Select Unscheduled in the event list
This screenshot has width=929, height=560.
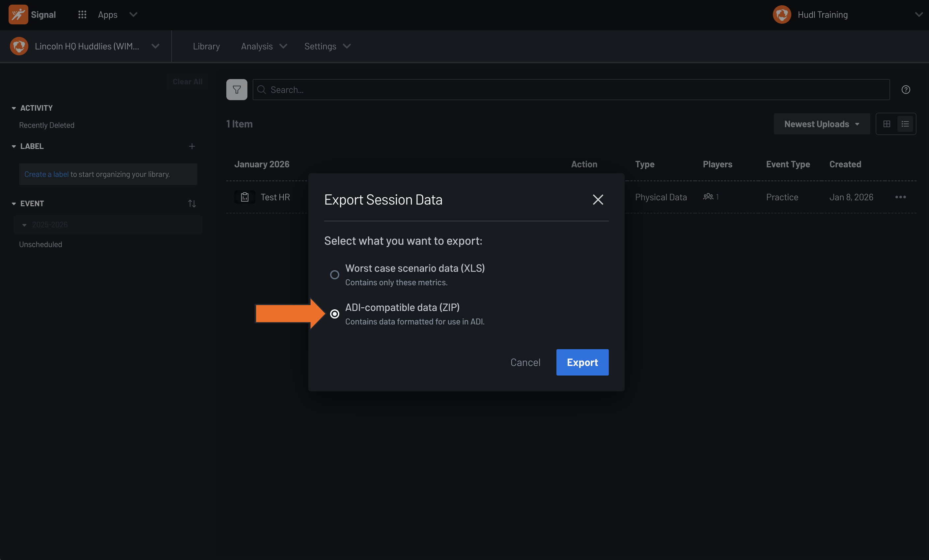point(41,244)
